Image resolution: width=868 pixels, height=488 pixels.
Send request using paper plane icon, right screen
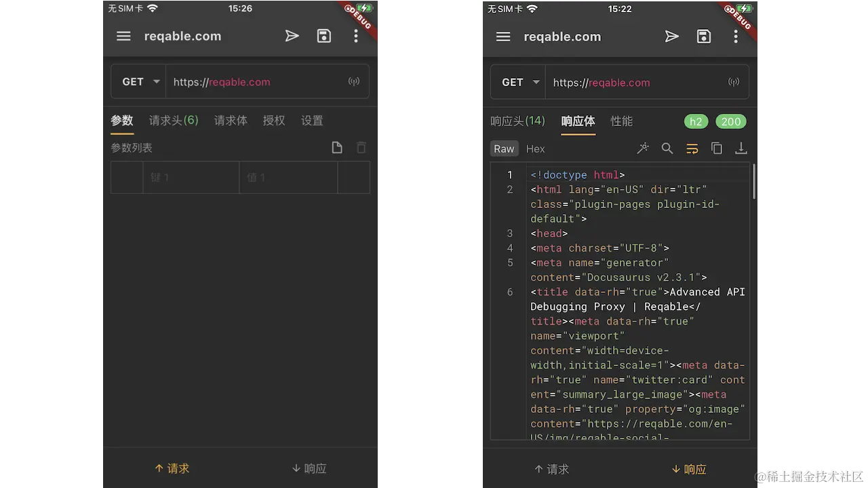tap(672, 37)
